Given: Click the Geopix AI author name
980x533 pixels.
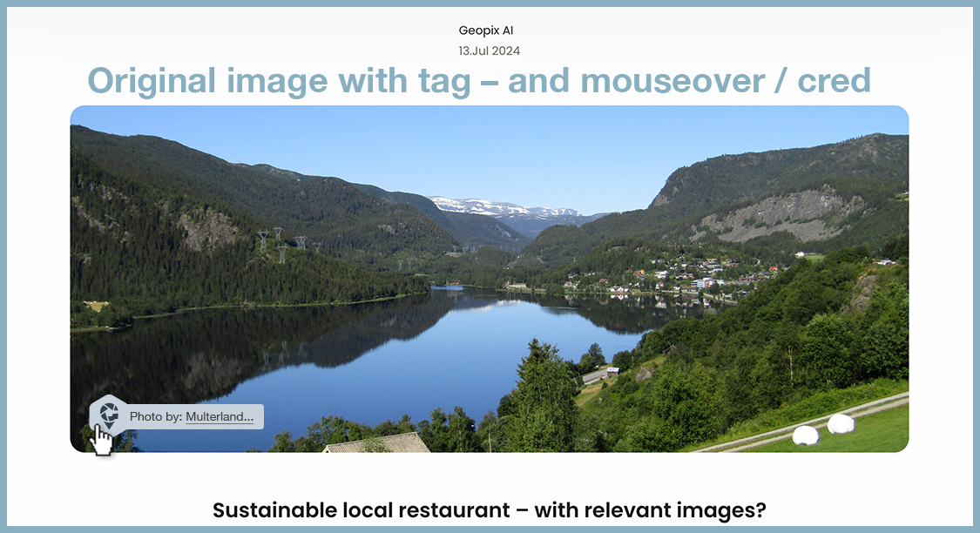Looking at the screenshot, I should (x=486, y=30).
